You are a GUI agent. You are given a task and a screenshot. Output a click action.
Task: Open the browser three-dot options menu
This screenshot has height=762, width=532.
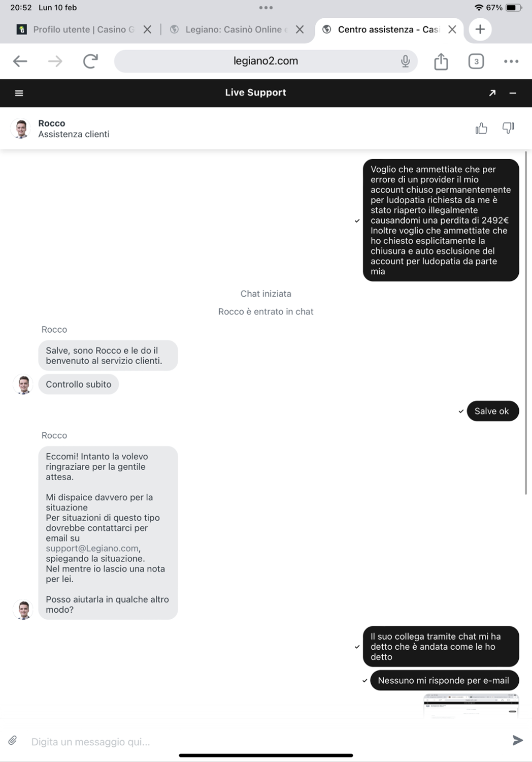coord(511,61)
